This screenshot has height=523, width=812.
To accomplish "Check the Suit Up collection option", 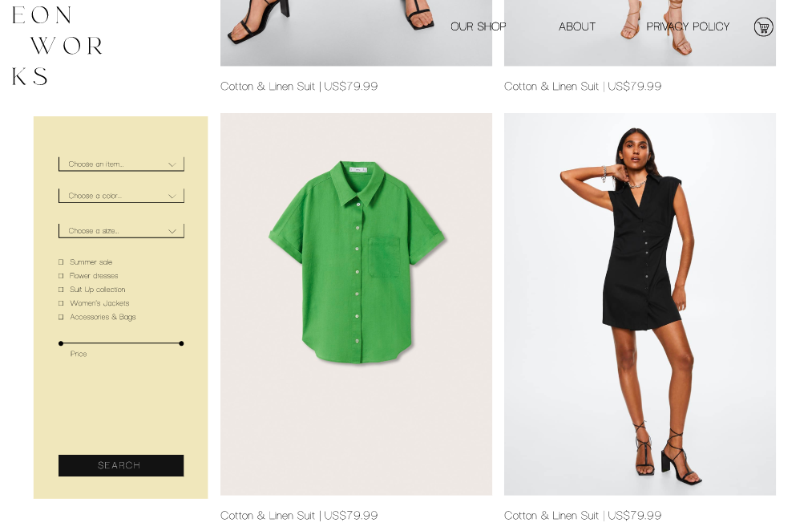I will pyautogui.click(x=61, y=290).
